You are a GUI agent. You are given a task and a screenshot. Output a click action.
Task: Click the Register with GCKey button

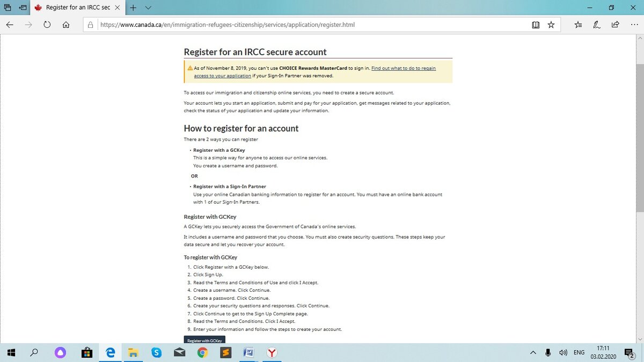click(204, 340)
